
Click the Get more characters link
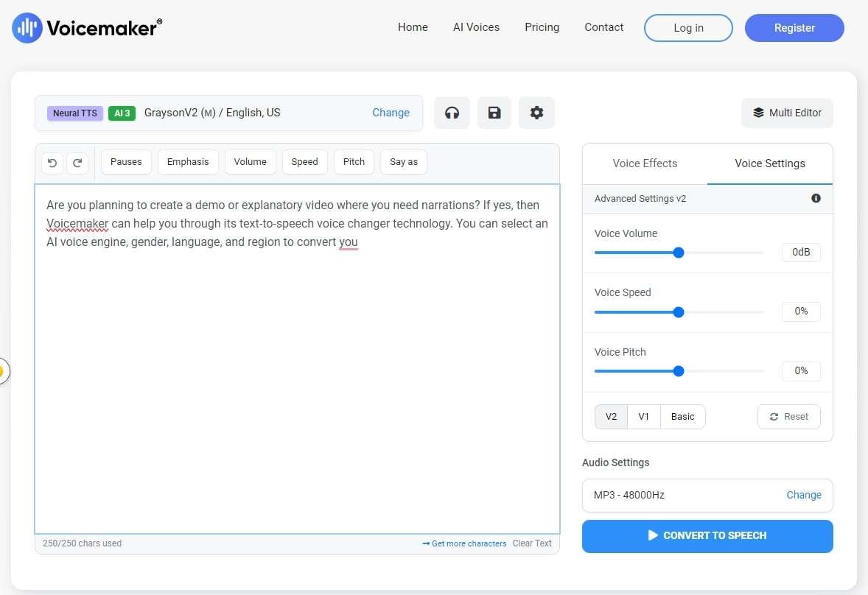tap(464, 543)
